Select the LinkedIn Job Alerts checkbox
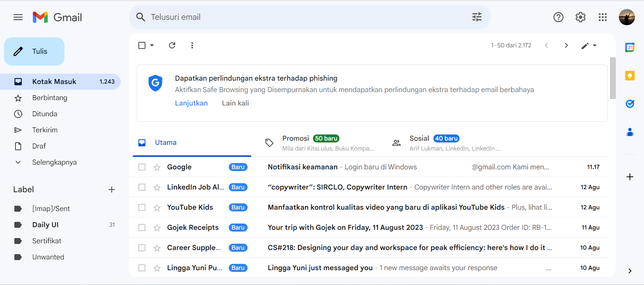Image resolution: width=644 pixels, height=285 pixels. click(142, 187)
